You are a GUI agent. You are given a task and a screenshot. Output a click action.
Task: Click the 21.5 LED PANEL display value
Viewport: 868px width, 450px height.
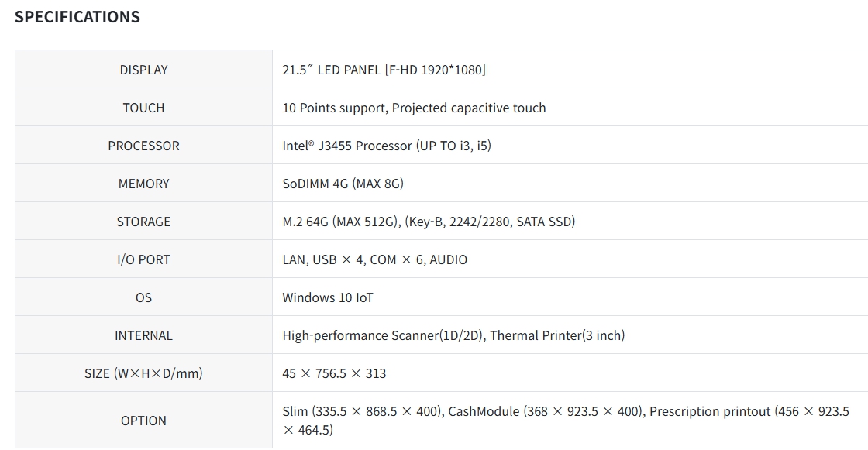(384, 70)
